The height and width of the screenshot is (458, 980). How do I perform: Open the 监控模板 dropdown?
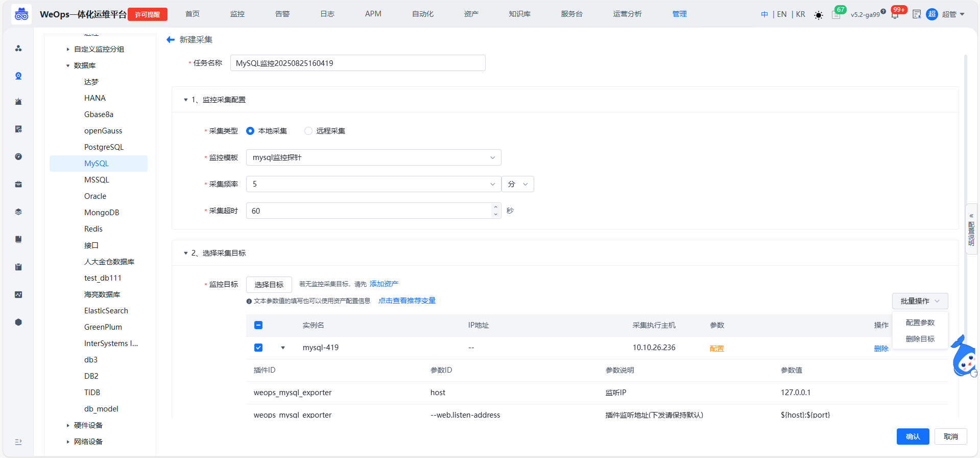tap(373, 157)
